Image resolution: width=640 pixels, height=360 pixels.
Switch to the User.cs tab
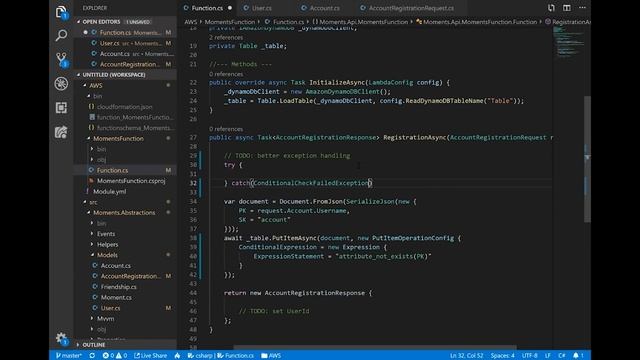tap(262, 8)
